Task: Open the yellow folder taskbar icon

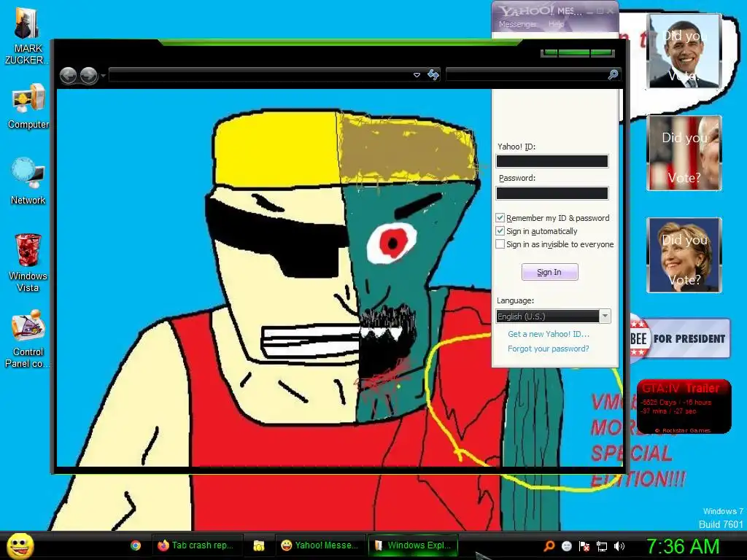Action: (259, 545)
